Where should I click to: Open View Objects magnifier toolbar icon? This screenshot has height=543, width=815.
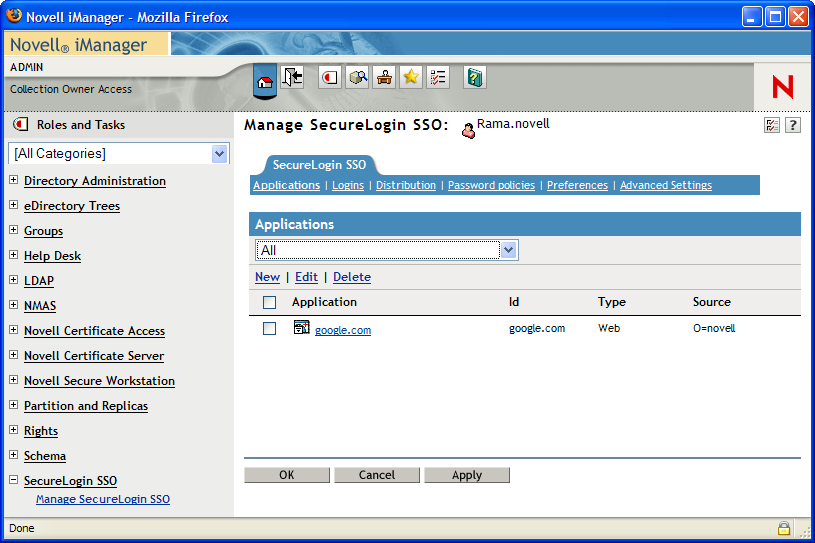pyautogui.click(x=357, y=77)
